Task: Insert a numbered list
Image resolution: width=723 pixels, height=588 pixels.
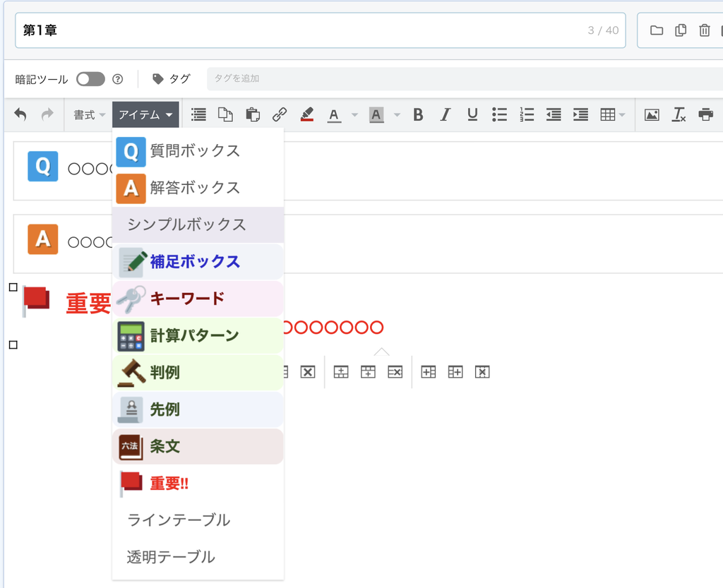Action: click(x=527, y=114)
